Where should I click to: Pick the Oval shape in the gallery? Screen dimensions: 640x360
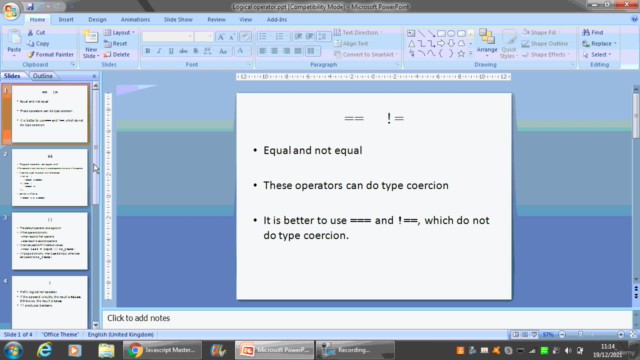[x=451, y=33]
